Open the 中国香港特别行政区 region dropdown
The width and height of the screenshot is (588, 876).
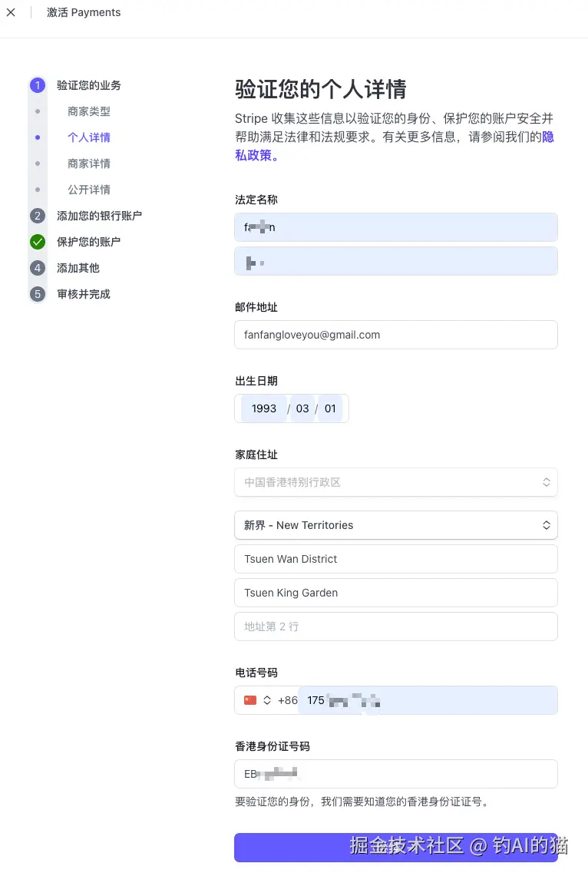pos(395,482)
